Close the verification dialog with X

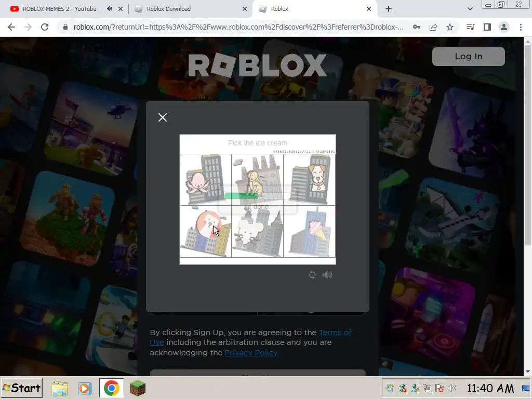tap(163, 117)
